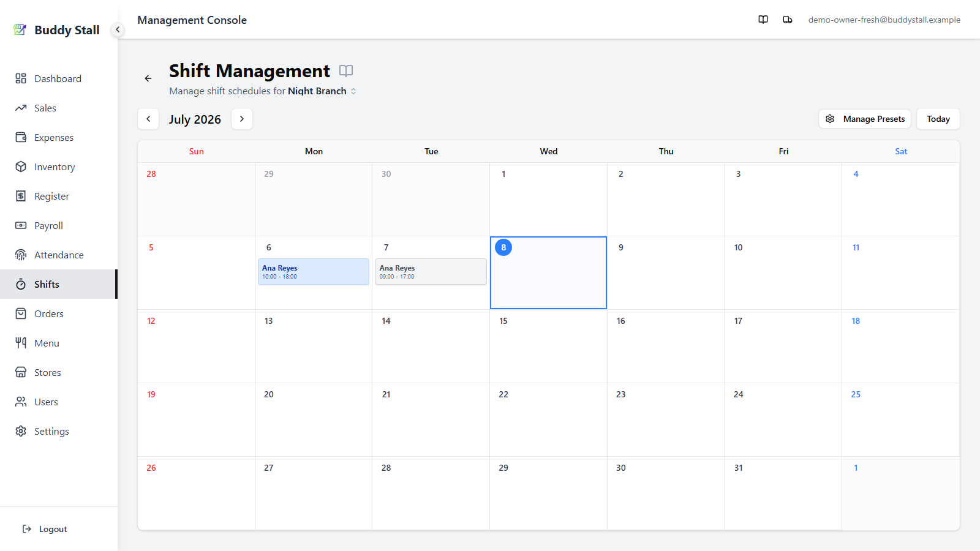Viewport: 980px width, 551px height.
Task: Open the Orders menu item
Action: (x=59, y=313)
